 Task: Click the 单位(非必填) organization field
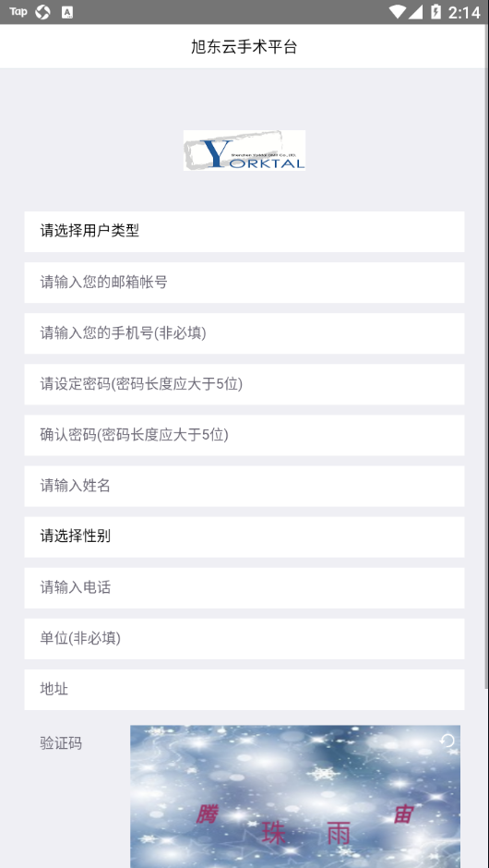244,639
